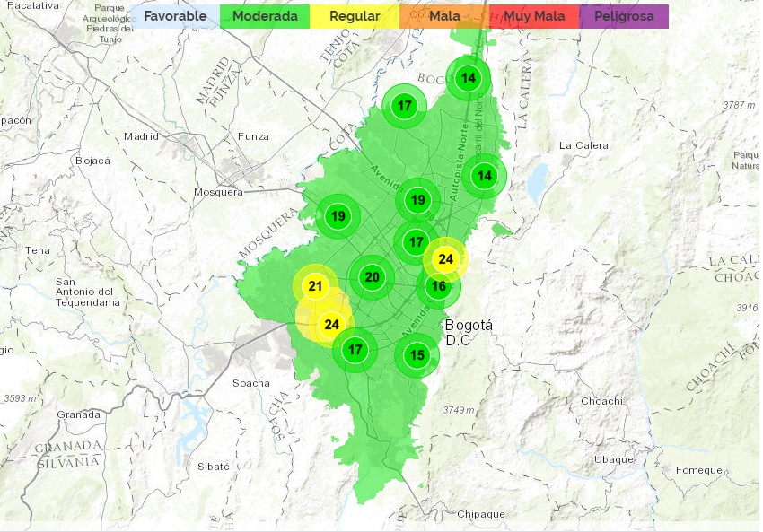Select the yellow 24 marker near Avenida east
Screen dimensions: 763x532
[444, 259]
